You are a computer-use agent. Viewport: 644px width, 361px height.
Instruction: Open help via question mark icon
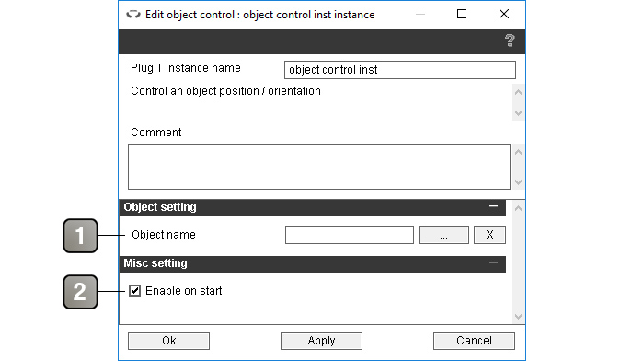[x=510, y=41]
